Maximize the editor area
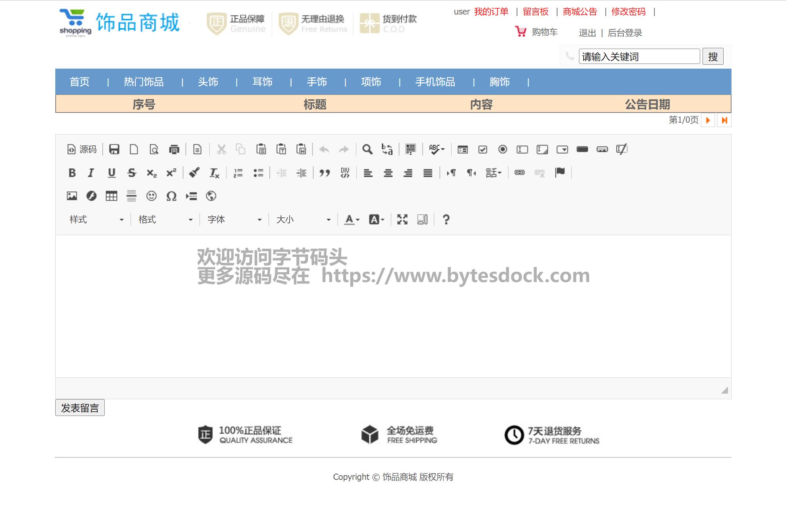 [x=402, y=220]
